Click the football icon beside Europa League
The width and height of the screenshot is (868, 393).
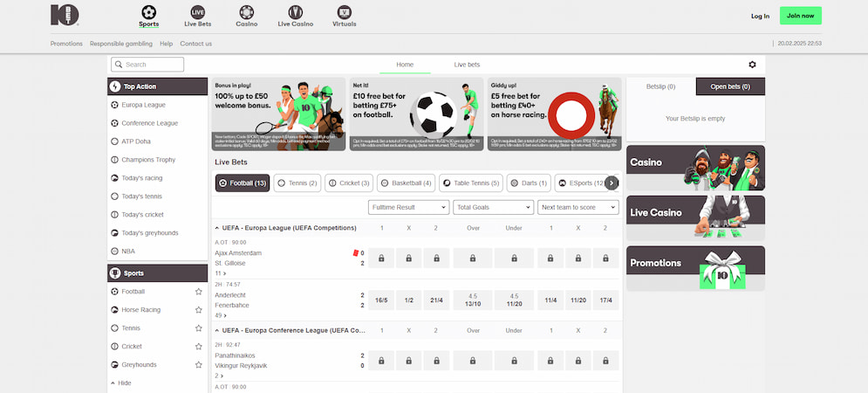[114, 105]
